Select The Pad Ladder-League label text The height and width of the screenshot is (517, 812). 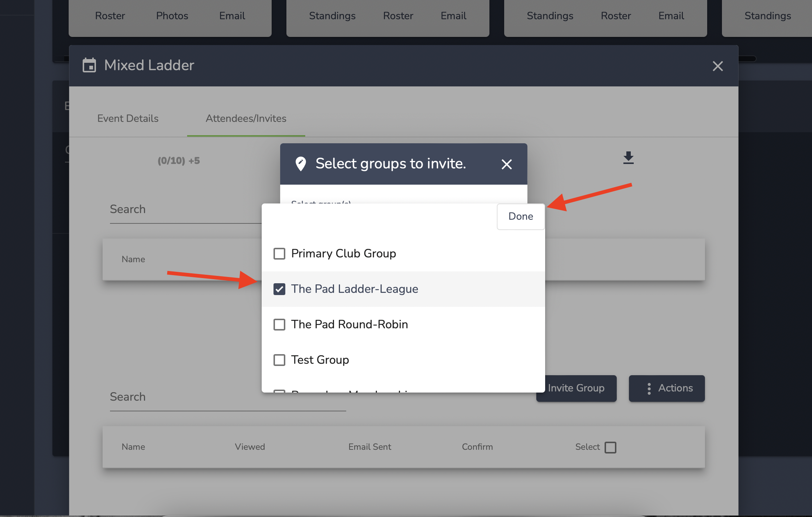(x=354, y=289)
